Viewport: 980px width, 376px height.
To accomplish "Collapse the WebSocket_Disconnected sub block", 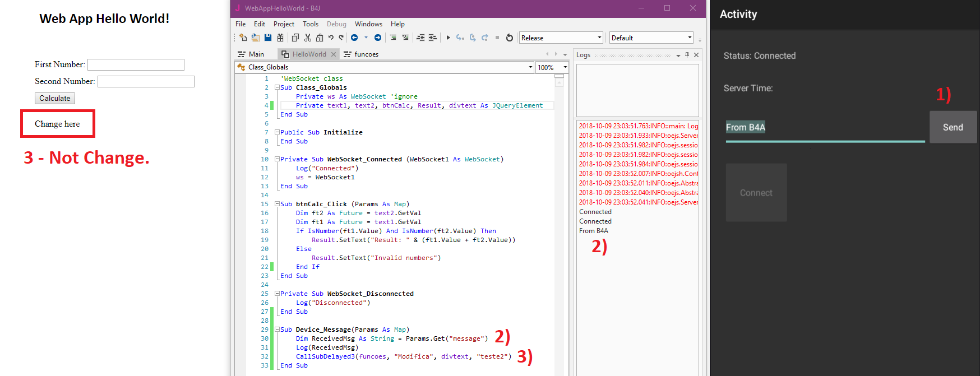I will pos(277,294).
